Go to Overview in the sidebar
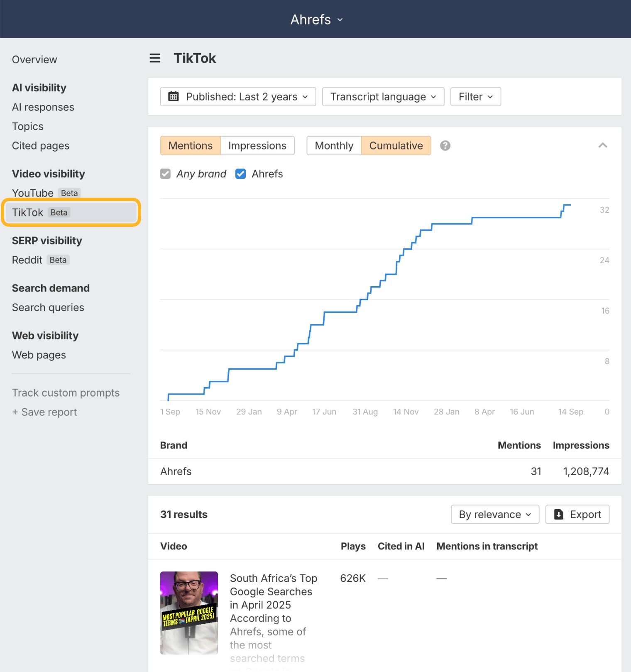Image resolution: width=631 pixels, height=672 pixels. 34,60
